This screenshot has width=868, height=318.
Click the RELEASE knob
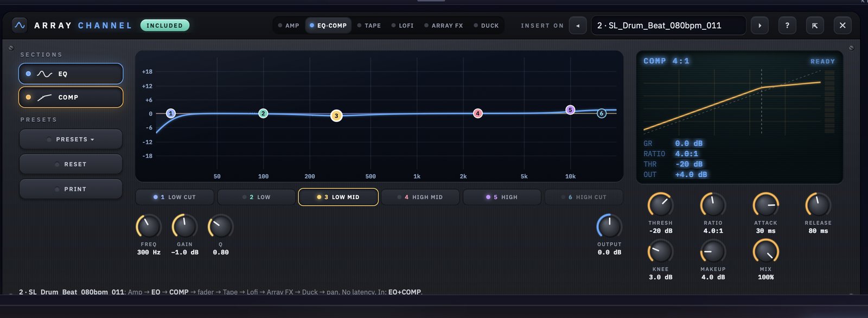[818, 205]
